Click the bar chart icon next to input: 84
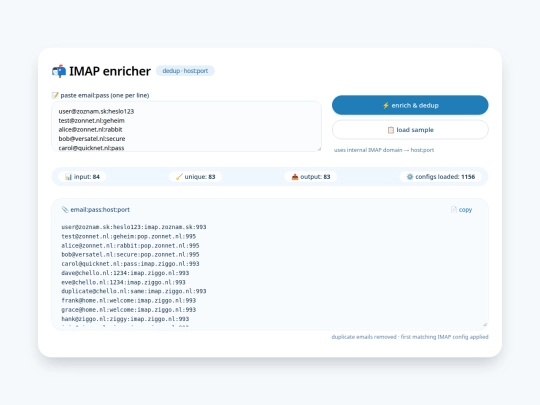Viewport: 540px width, 405px height. (68, 177)
